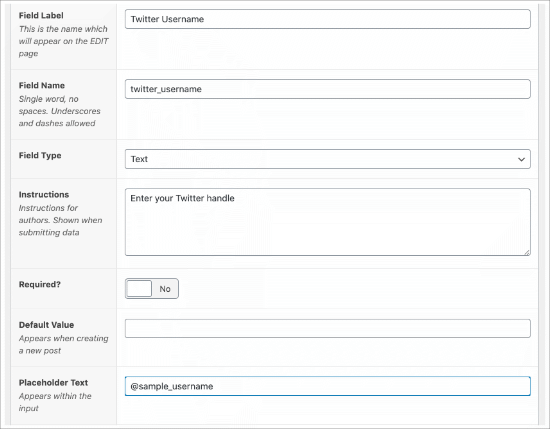The image size is (550, 429).
Task: Open the Field Type dropdown showing Text
Action: click(x=328, y=159)
